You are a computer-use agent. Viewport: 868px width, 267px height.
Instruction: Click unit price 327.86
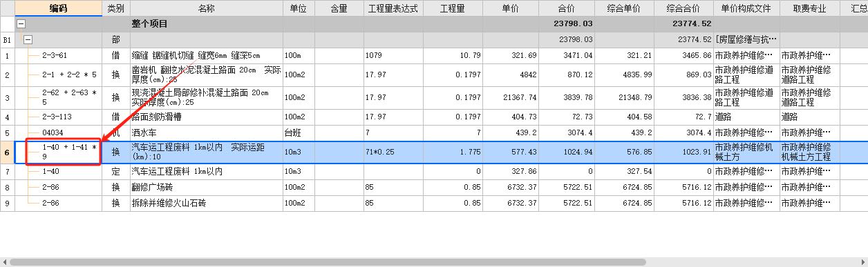pyautogui.click(x=511, y=171)
